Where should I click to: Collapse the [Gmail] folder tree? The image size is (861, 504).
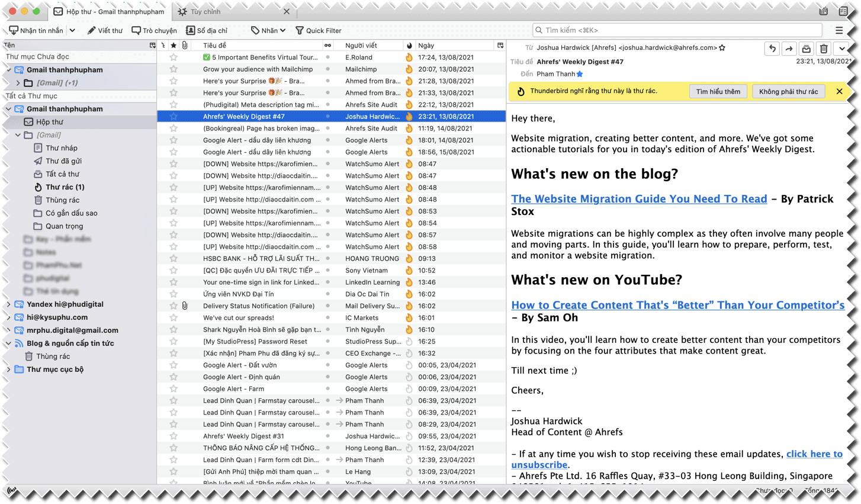tap(18, 135)
